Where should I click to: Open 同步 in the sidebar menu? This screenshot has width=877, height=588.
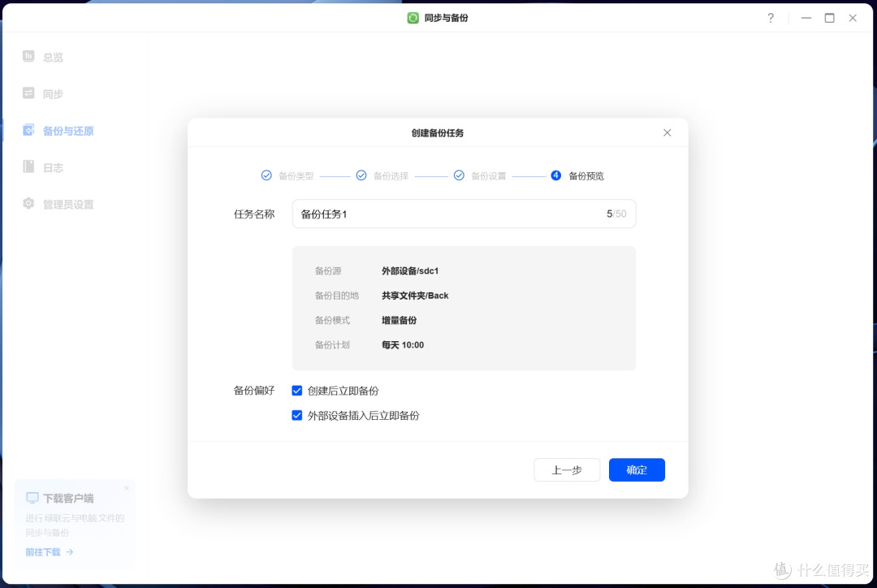tap(53, 94)
